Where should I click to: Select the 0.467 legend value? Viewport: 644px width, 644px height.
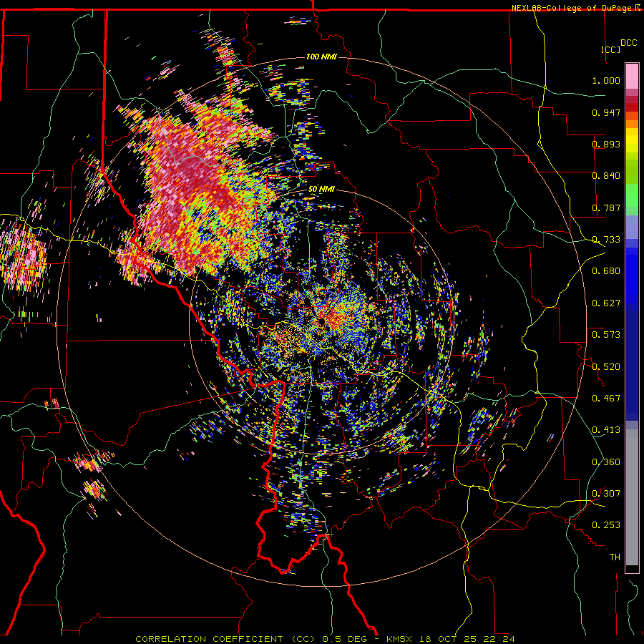tap(606, 399)
